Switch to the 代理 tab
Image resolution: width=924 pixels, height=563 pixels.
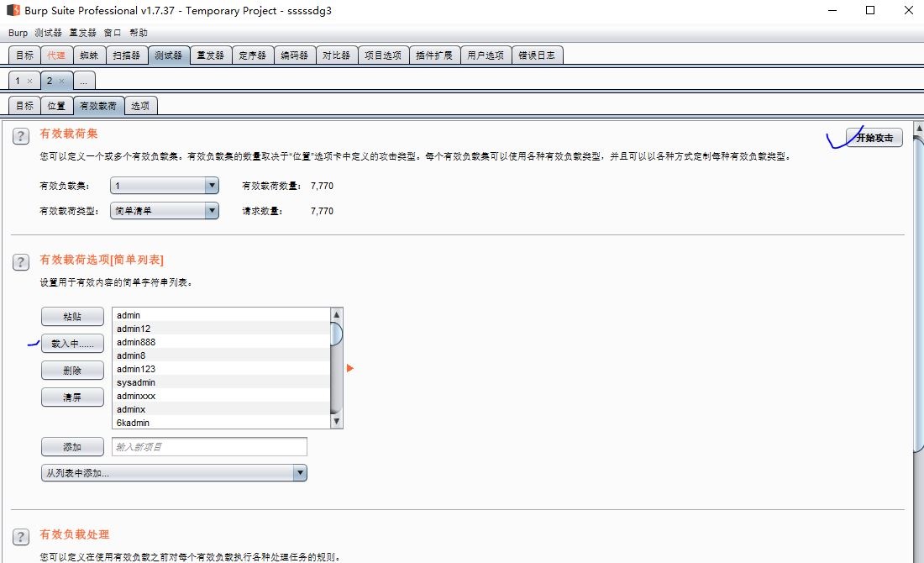coord(56,55)
